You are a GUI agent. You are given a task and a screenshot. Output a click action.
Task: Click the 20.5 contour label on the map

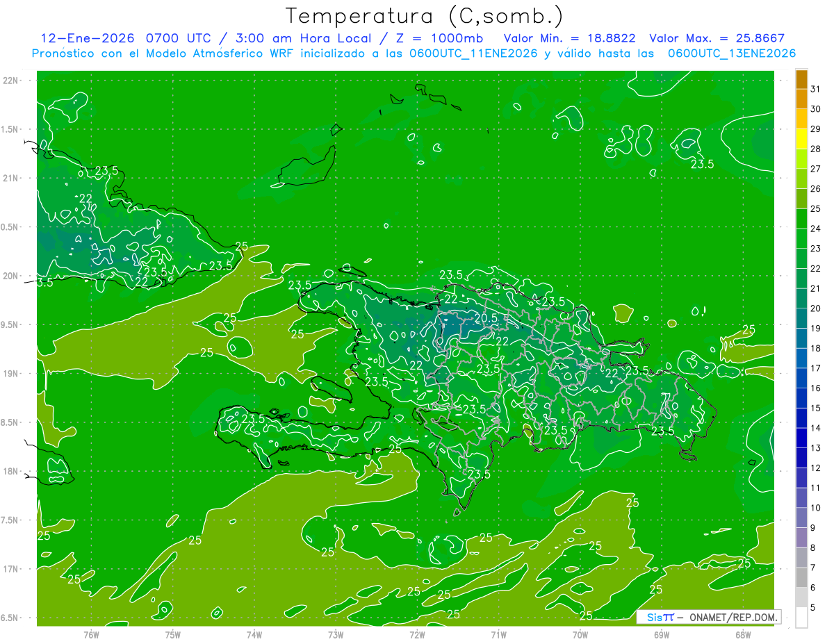485,318
